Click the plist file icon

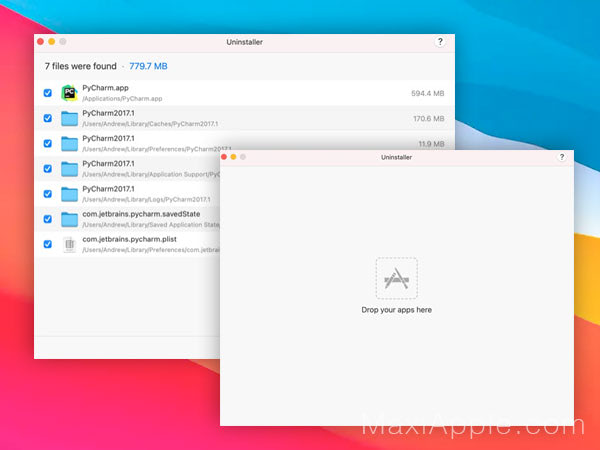click(69, 245)
